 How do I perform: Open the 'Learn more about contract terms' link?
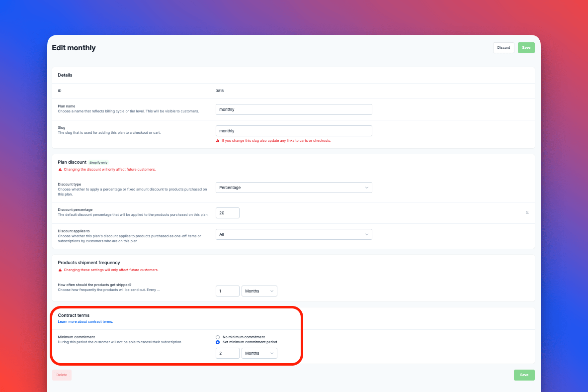coord(85,322)
